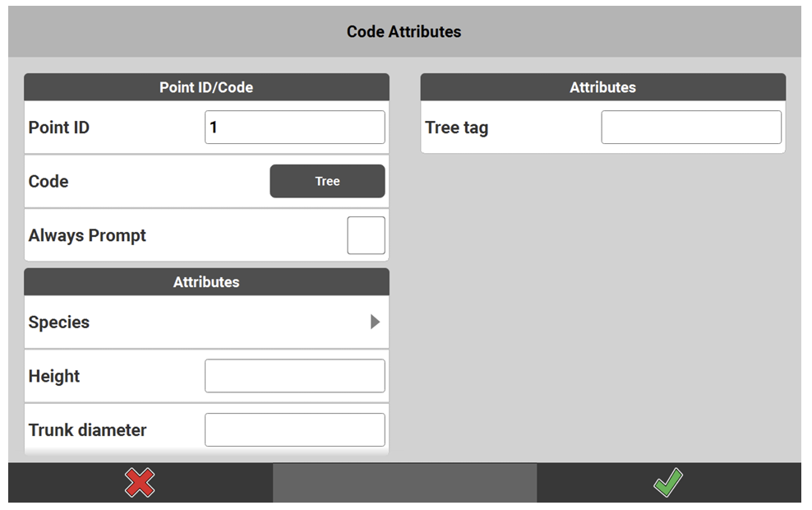
Task: Click the Tree tag label
Action: click(x=456, y=128)
